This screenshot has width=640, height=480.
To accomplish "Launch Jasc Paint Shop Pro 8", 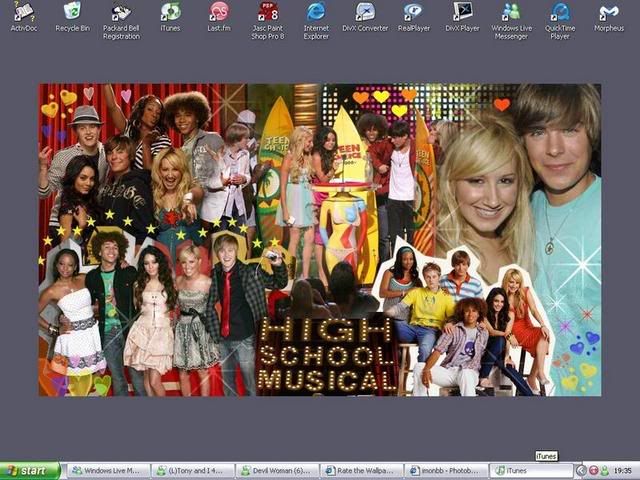I will click(267, 12).
